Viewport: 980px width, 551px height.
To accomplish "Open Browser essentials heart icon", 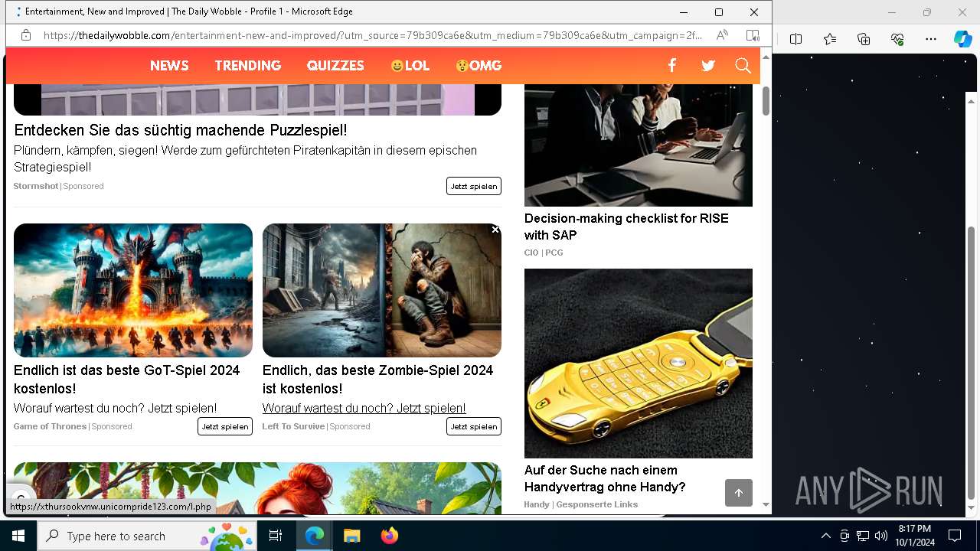I will tap(897, 39).
